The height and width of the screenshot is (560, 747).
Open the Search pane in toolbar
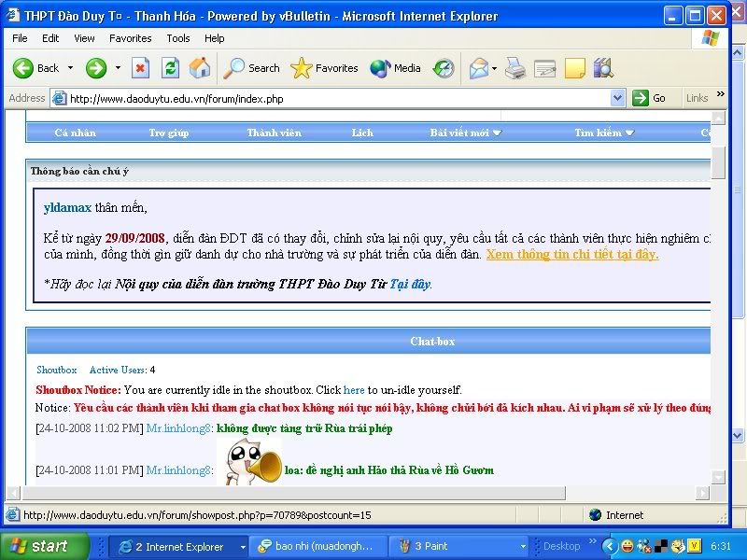pos(252,68)
